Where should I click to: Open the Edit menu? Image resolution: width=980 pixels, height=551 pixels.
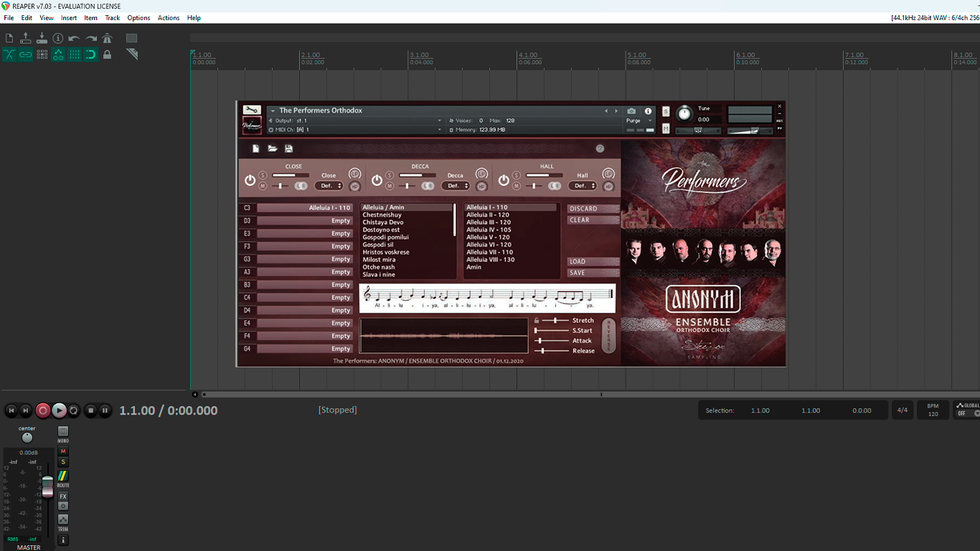(27, 18)
